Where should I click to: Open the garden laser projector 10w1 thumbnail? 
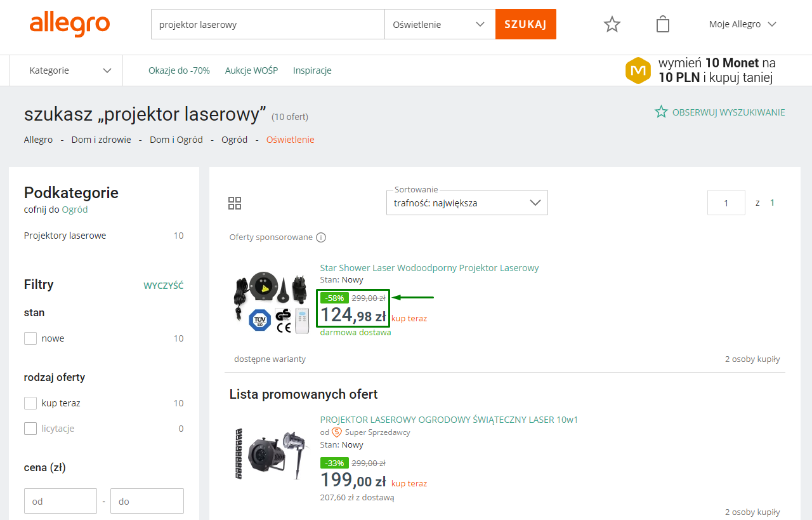pyautogui.click(x=271, y=453)
